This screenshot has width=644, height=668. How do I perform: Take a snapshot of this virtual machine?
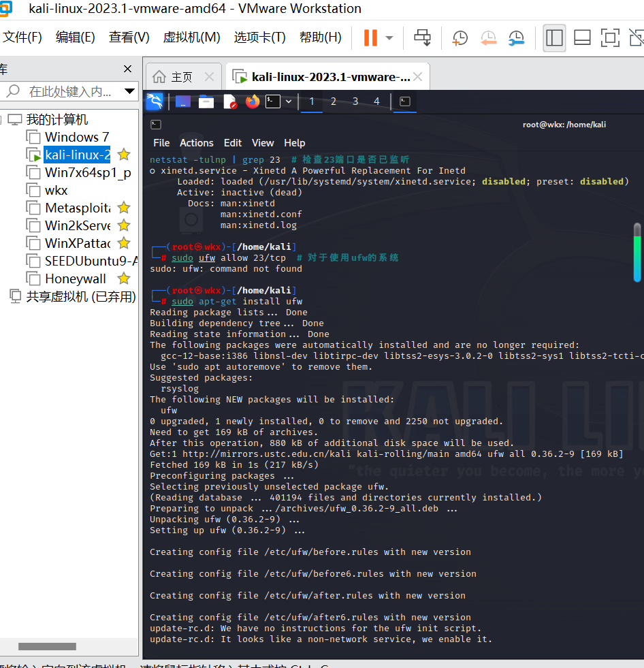tap(460, 38)
